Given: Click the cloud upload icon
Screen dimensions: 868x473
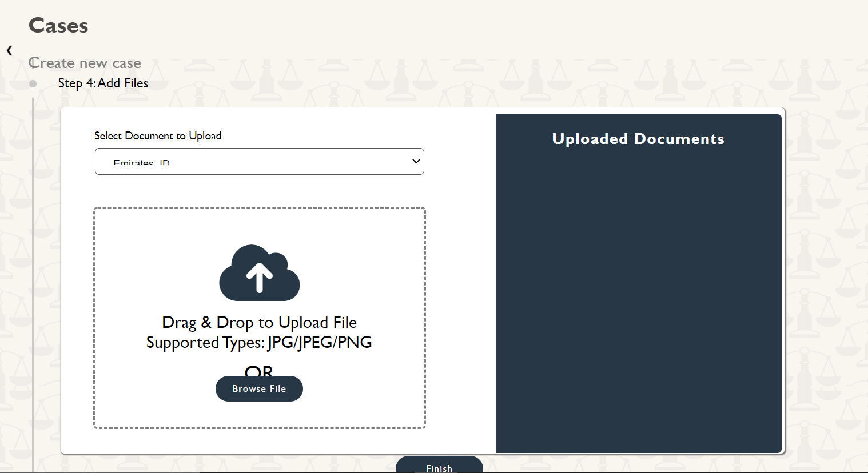Looking at the screenshot, I should [259, 272].
